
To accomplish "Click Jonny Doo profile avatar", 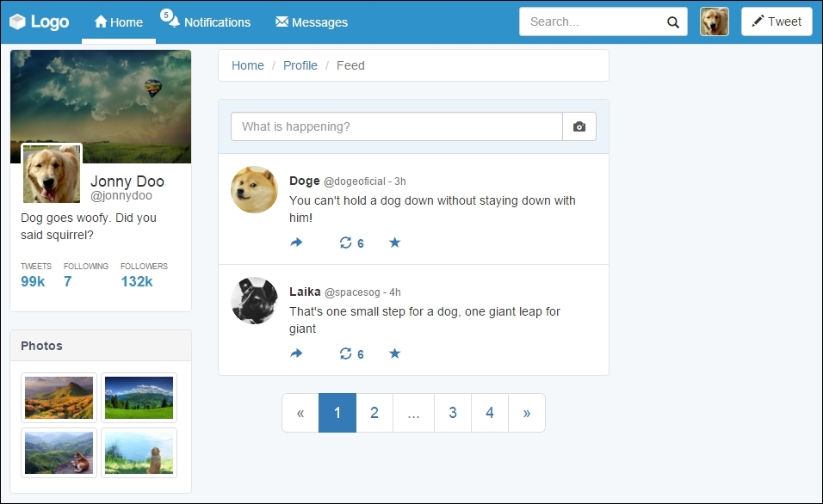I will (x=52, y=174).
